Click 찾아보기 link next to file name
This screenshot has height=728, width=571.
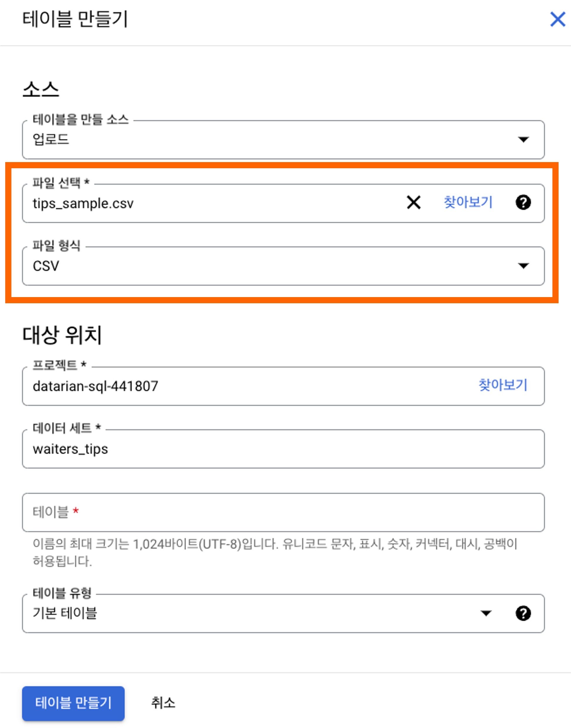[x=468, y=202]
